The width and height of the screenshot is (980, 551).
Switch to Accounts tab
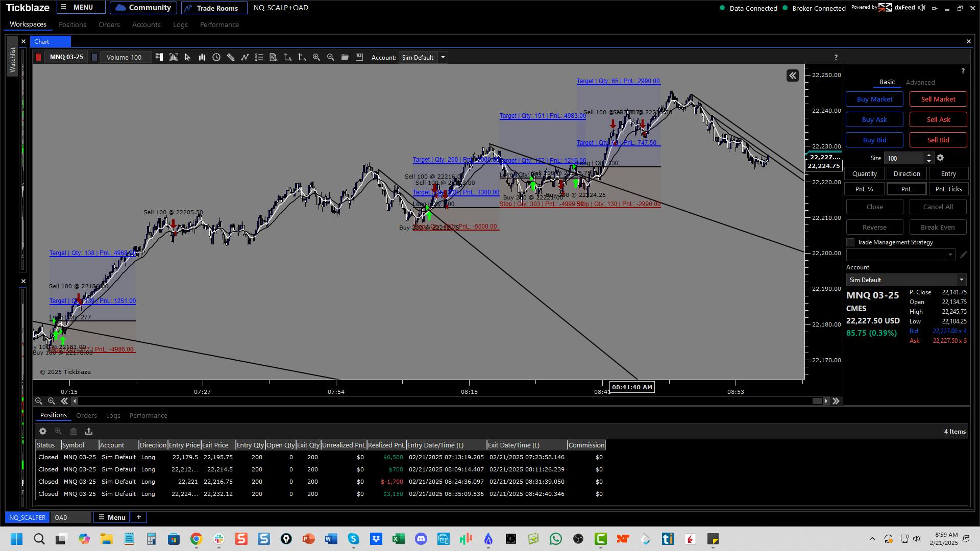[146, 24]
